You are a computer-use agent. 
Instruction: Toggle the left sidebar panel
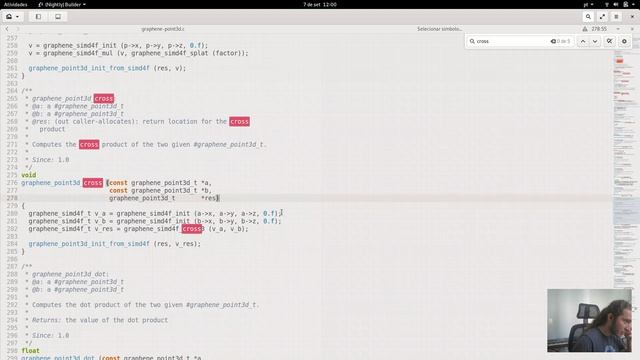click(38, 17)
